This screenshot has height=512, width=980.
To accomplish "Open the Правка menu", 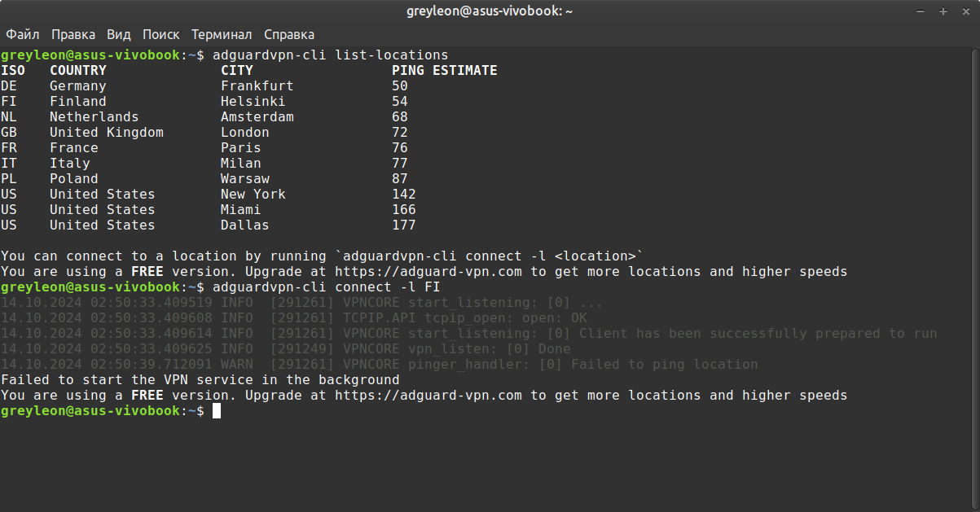I will point(73,35).
